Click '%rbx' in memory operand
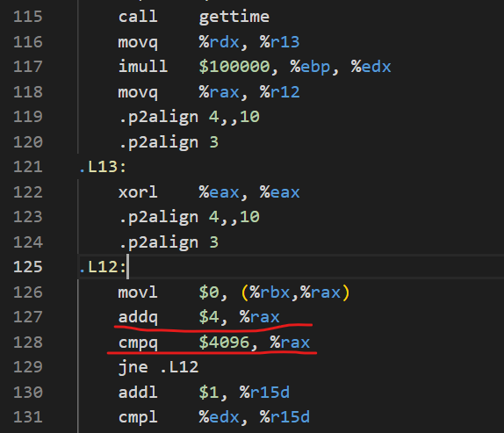The height and width of the screenshot is (433, 504). 270,292
